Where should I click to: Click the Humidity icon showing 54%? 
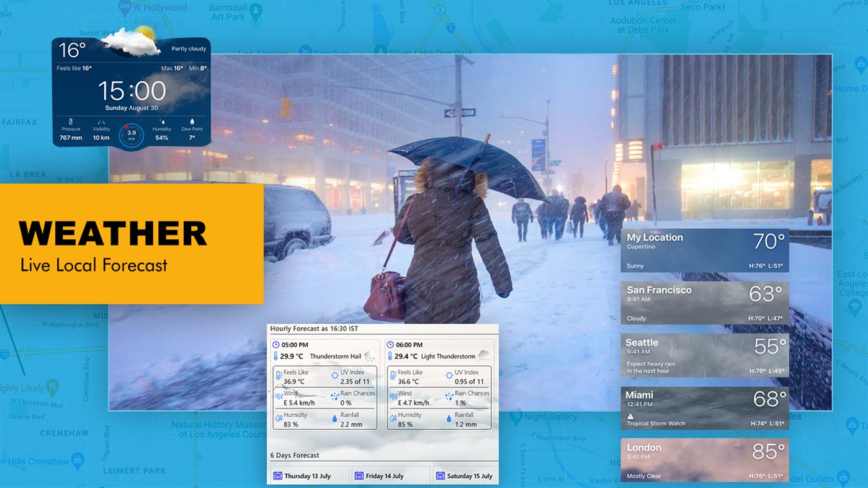(163, 122)
